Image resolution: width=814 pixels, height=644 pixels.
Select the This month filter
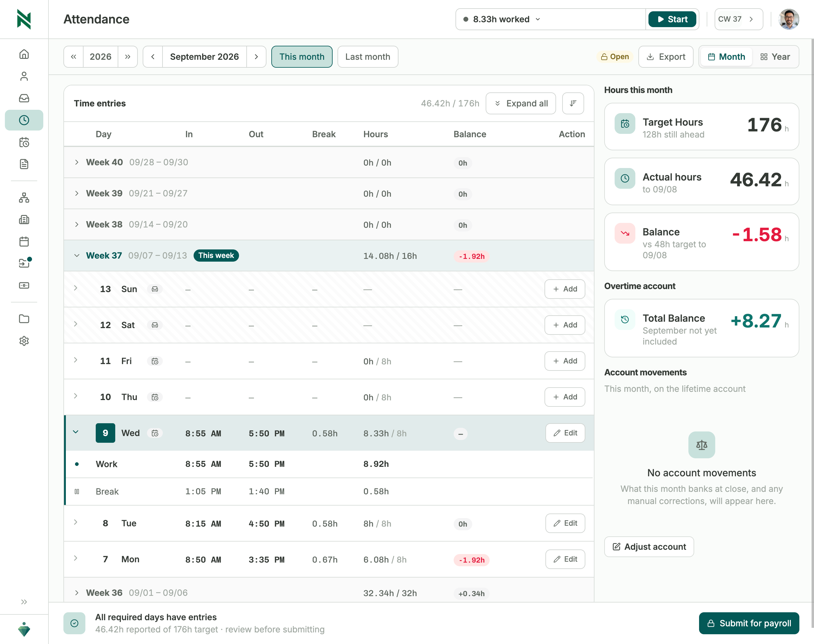pos(302,57)
